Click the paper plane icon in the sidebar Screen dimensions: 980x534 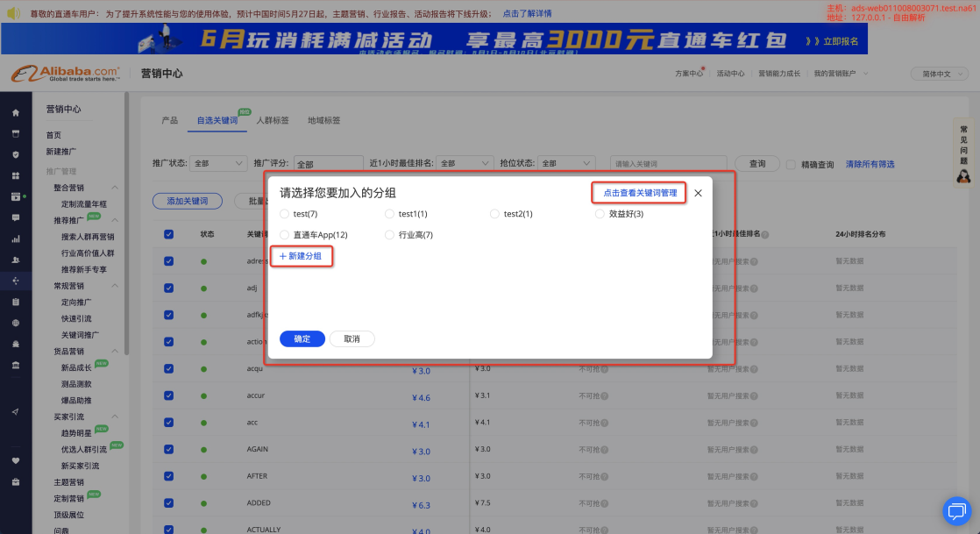click(x=15, y=411)
